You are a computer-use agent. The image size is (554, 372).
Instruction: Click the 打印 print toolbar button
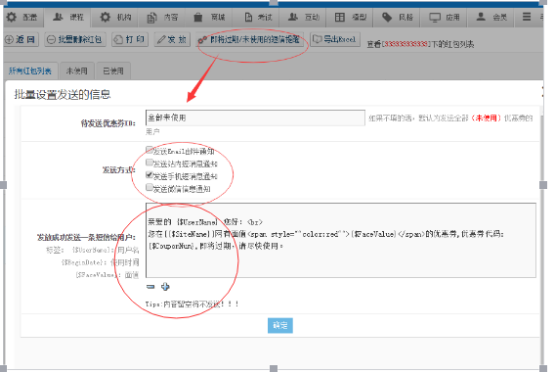[130, 39]
